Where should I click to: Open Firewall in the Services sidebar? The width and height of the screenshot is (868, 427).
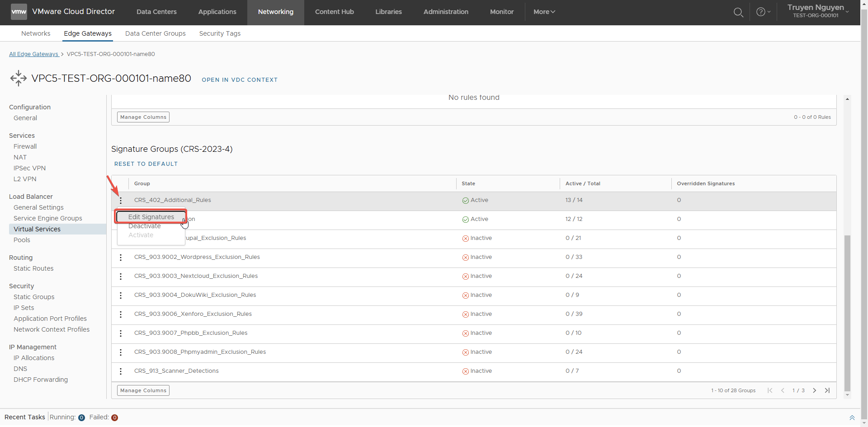[x=25, y=146]
